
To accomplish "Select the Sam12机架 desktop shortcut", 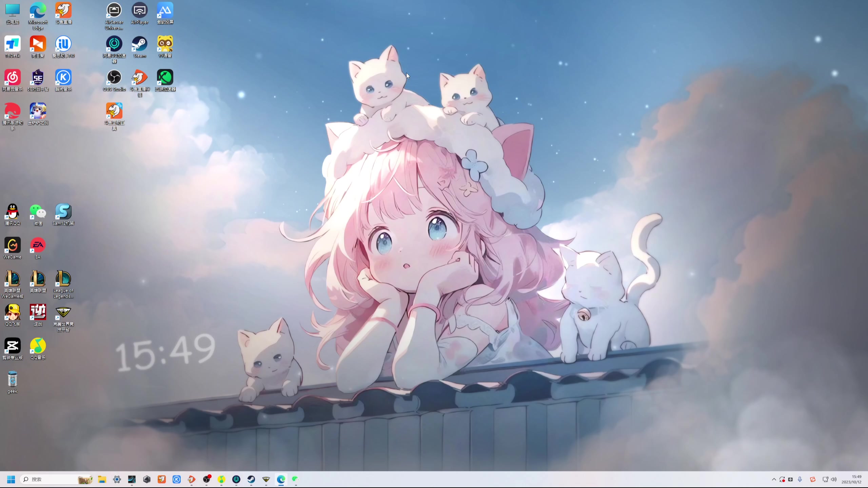I will 63,215.
